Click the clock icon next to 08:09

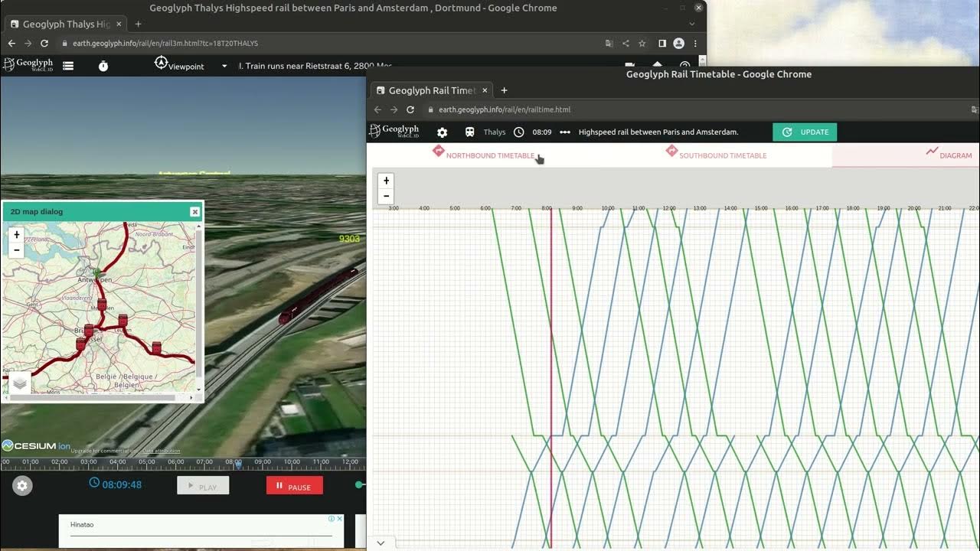(519, 132)
